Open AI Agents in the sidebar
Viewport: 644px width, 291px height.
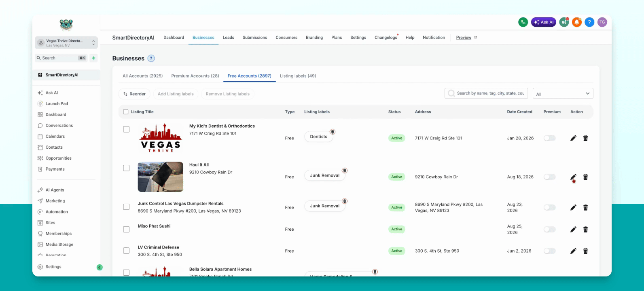tap(55, 190)
